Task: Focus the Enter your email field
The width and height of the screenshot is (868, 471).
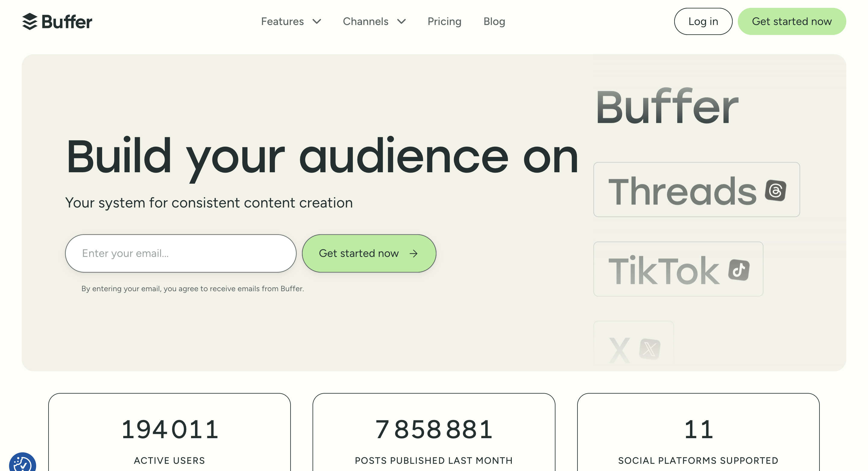Action: click(x=181, y=253)
